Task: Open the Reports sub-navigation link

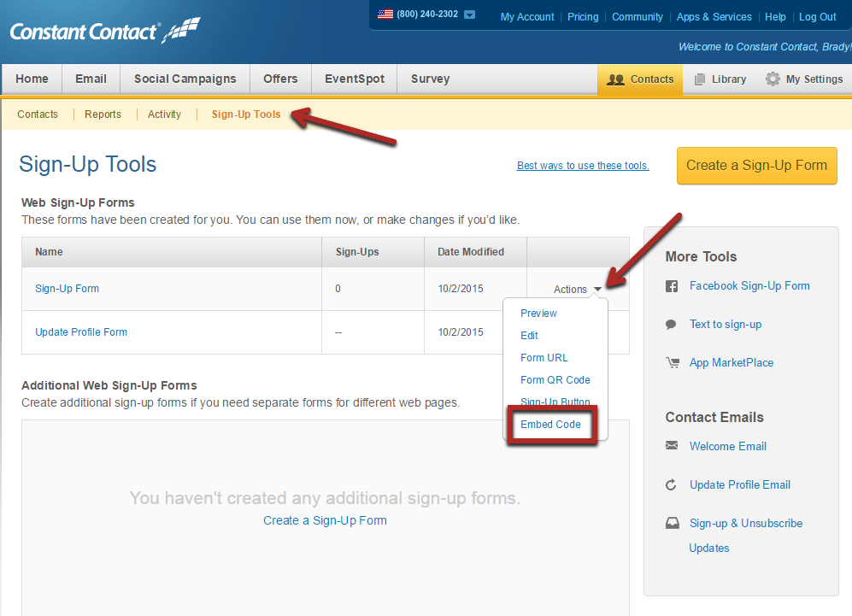Action: tap(103, 114)
